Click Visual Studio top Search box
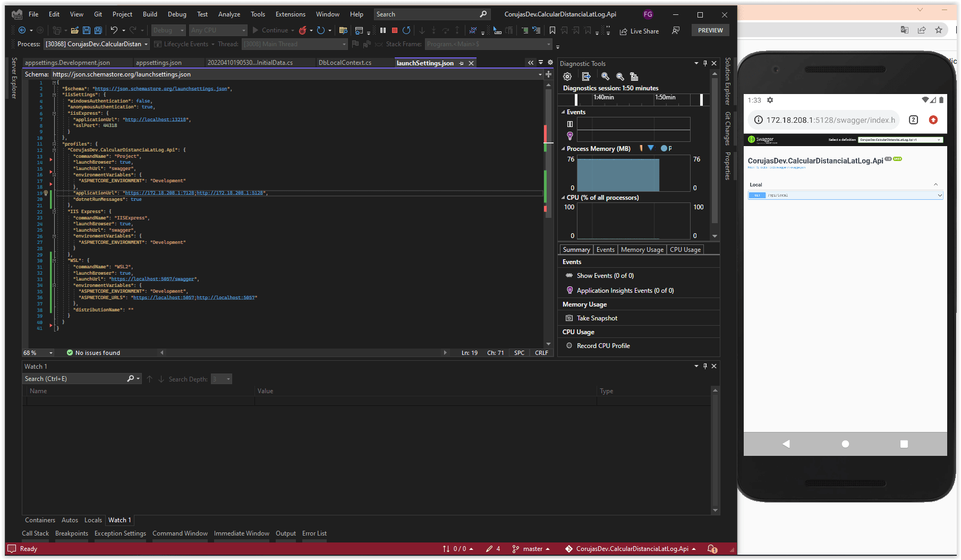Screen dimensions: 961x560 [431, 14]
